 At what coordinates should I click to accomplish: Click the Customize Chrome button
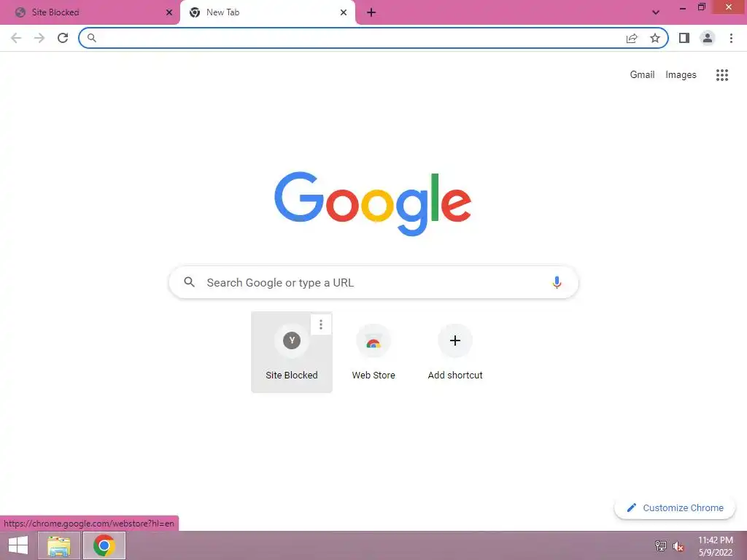click(x=675, y=507)
